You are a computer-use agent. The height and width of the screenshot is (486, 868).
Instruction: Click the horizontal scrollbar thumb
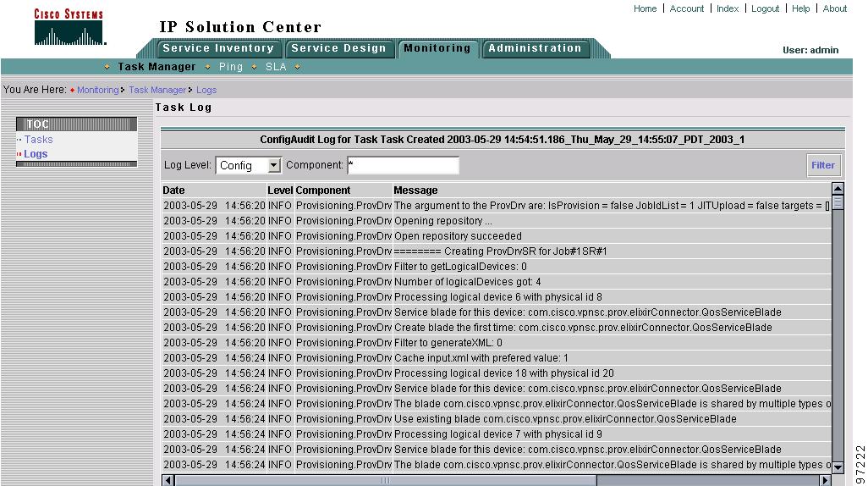[386, 480]
